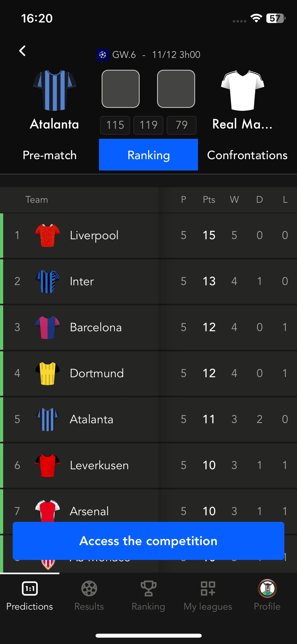Tap the Access the competition button

click(148, 541)
